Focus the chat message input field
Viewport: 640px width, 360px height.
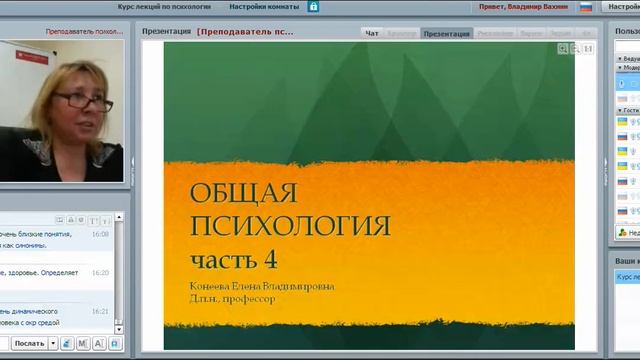[x=4, y=344]
